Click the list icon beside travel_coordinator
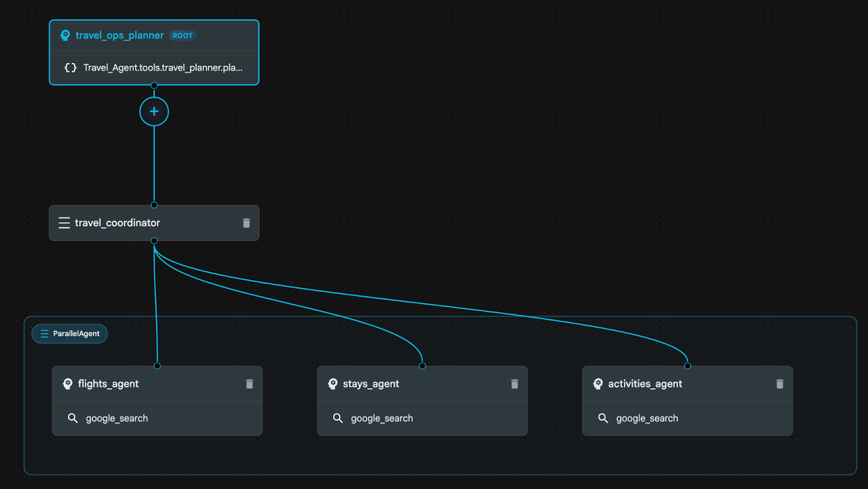Image resolution: width=868 pixels, height=489 pixels. (x=64, y=223)
